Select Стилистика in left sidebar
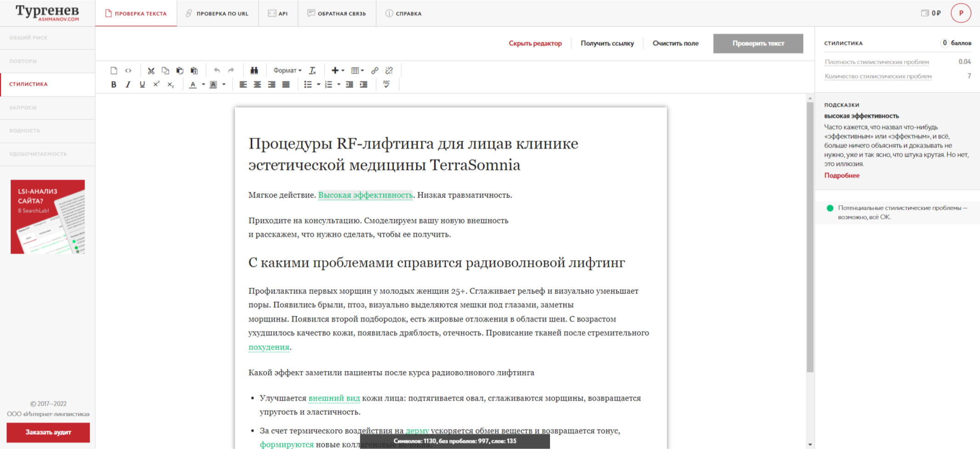980x449 pixels. tap(48, 84)
